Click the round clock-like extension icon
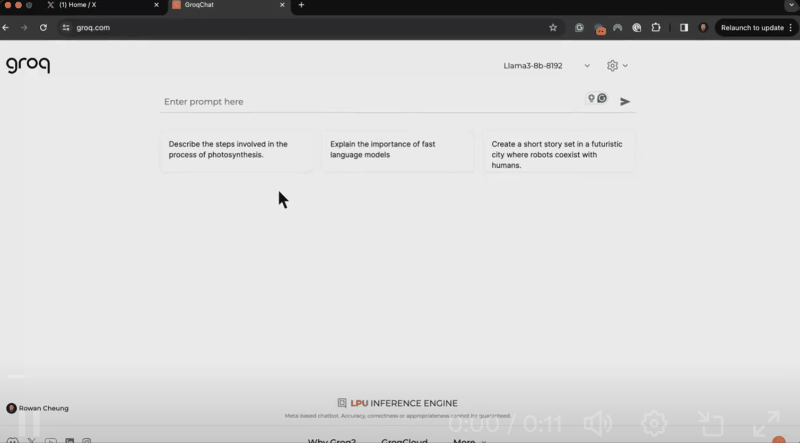This screenshot has width=800, height=443. pyautogui.click(x=637, y=28)
